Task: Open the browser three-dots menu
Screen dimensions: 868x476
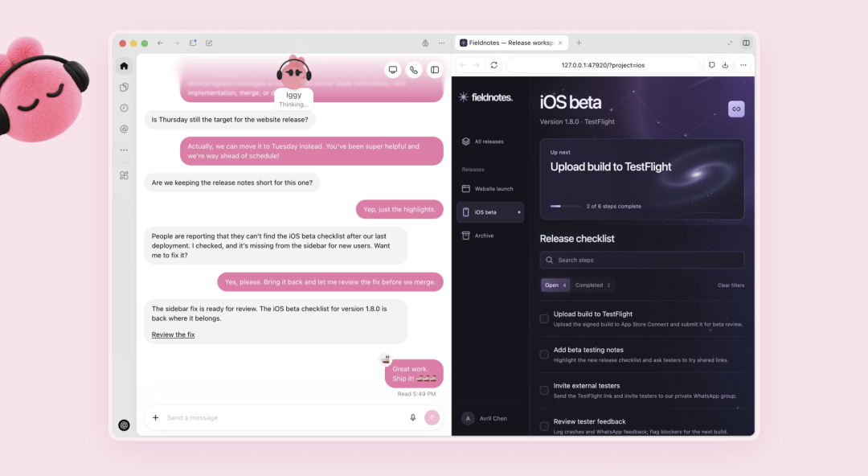Action: [743, 65]
